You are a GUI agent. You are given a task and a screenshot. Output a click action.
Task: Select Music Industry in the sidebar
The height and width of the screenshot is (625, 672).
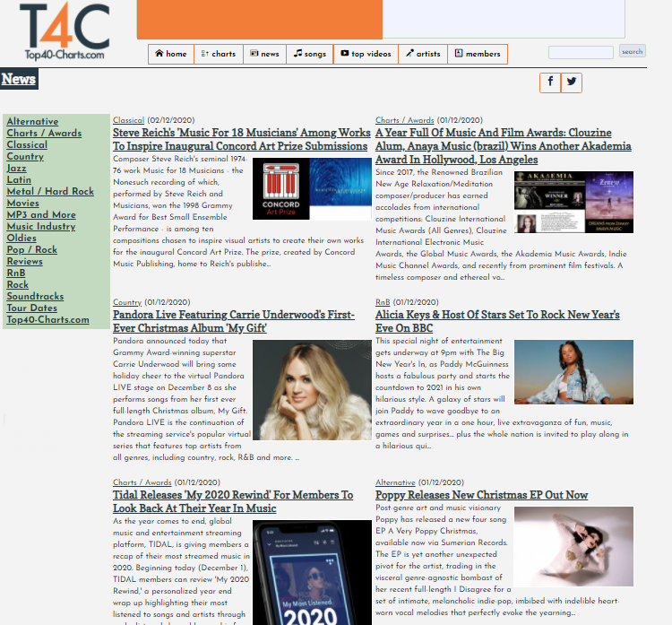41,226
